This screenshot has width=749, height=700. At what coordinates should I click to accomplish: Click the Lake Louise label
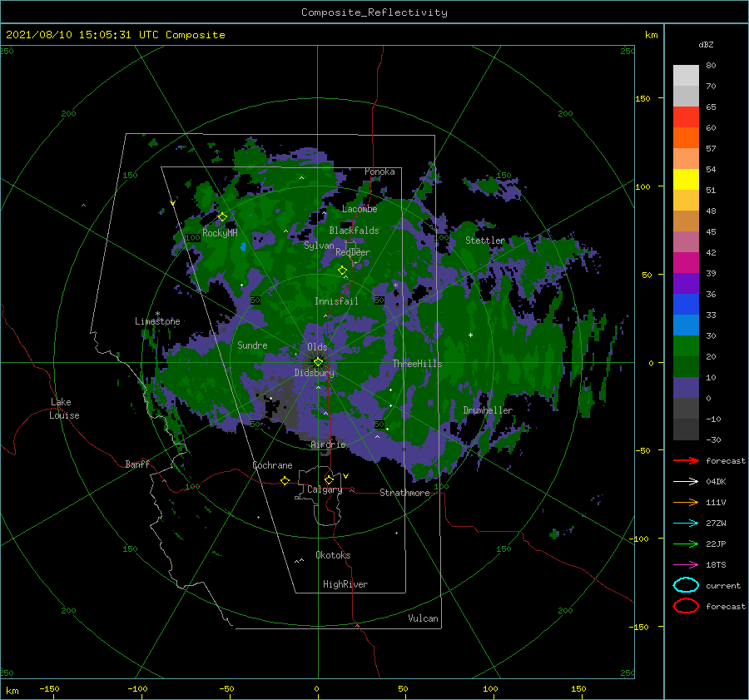[x=64, y=409]
